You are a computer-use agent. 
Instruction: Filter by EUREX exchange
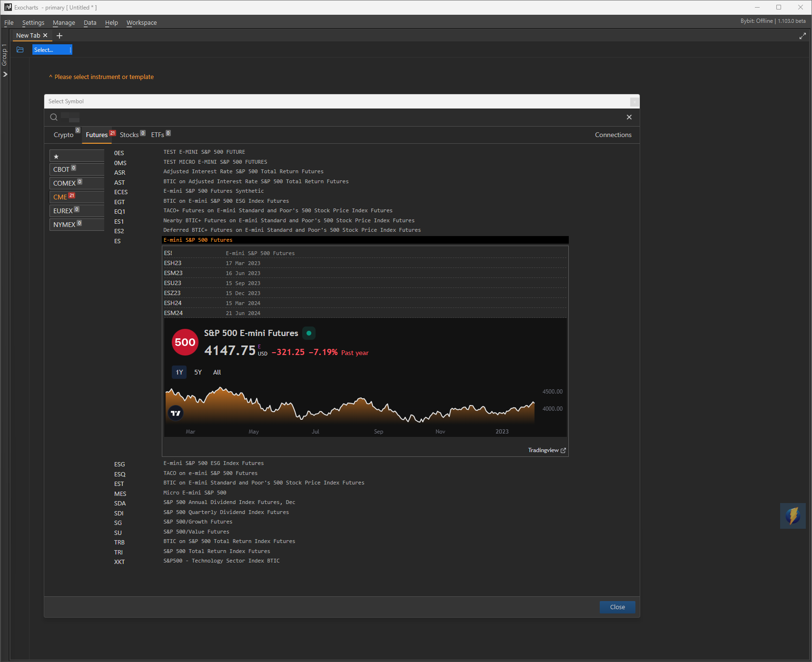(x=77, y=211)
